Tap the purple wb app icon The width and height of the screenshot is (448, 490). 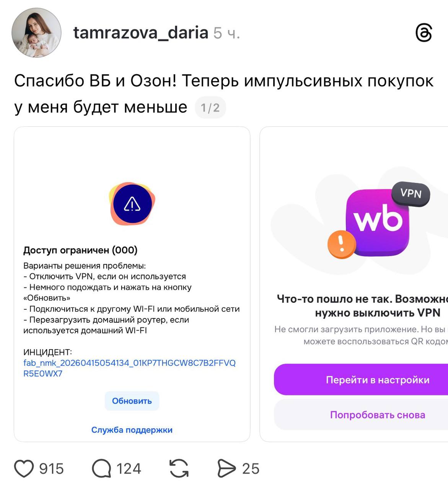(378, 223)
